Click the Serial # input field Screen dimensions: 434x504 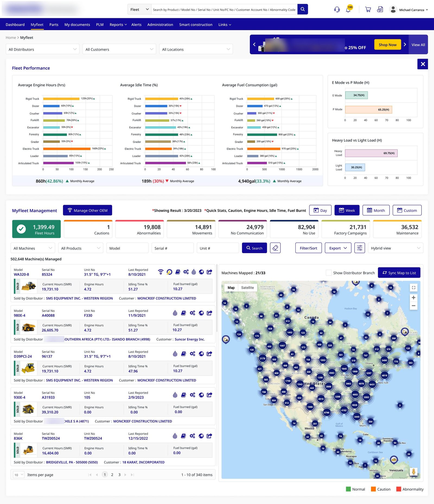173,248
